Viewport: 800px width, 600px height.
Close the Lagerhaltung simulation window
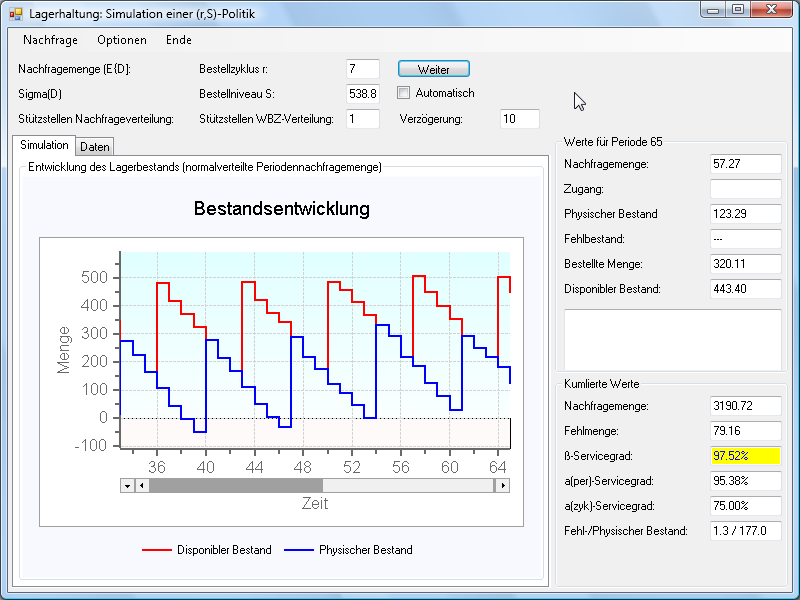coord(771,10)
